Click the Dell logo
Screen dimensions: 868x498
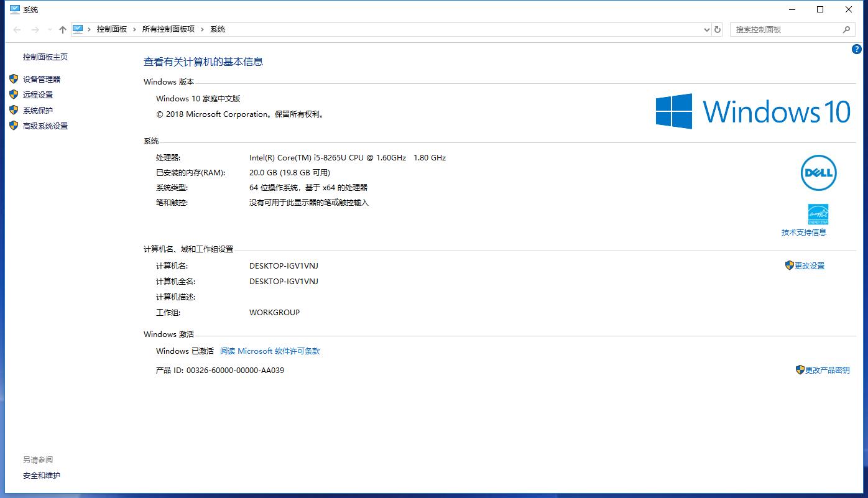click(818, 173)
